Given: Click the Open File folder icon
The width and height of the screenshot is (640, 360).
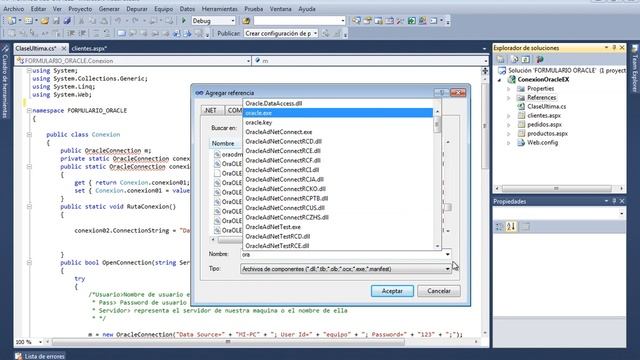Looking at the screenshot, I should [x=44, y=21].
